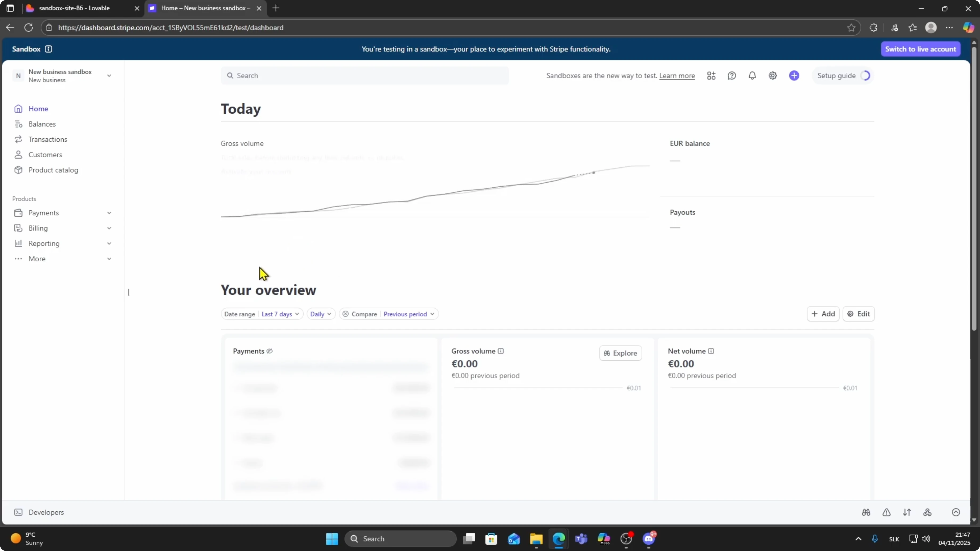980x551 pixels.
Task: Open the Home sidebar item
Action: click(38, 109)
